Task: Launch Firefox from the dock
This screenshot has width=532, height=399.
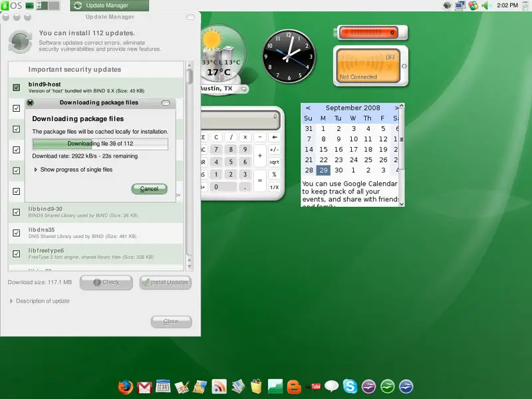Action: [126, 387]
